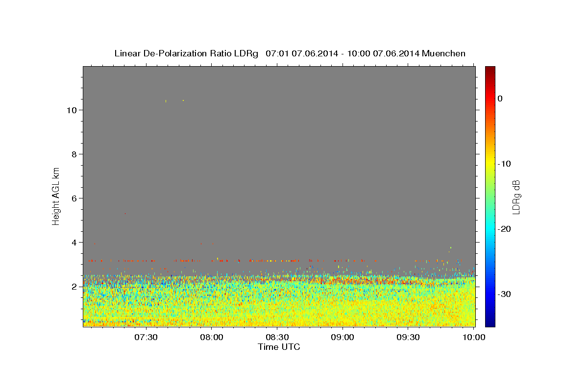Click the height tick label 4
Image resolution: width=588 pixels, height=392 pixels.
coord(74,243)
